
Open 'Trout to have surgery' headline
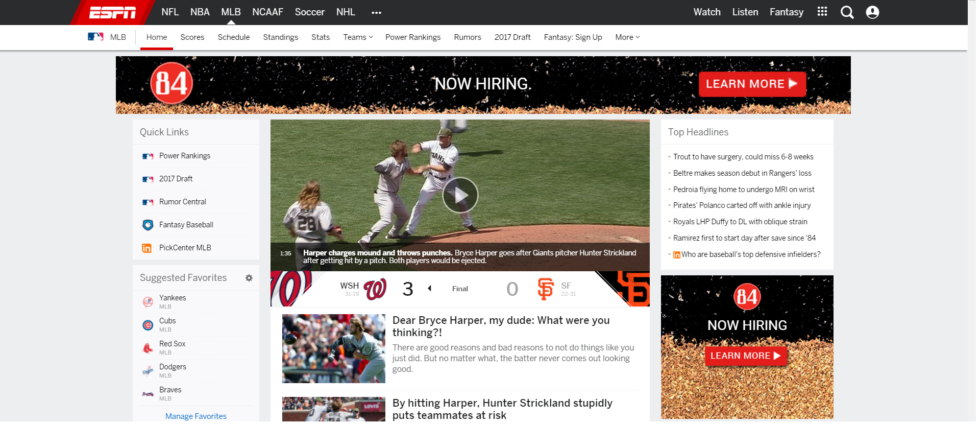coord(743,157)
